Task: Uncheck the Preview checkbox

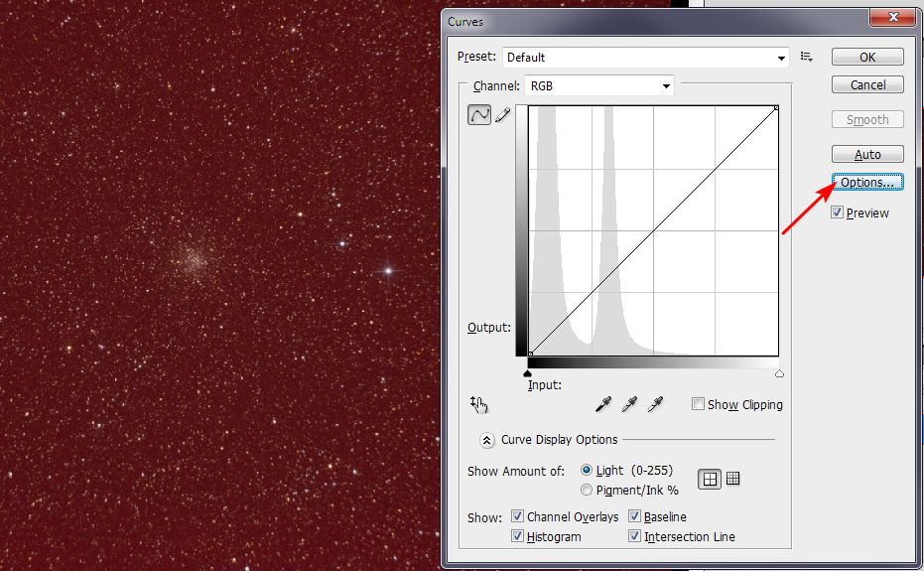Action: tap(838, 213)
